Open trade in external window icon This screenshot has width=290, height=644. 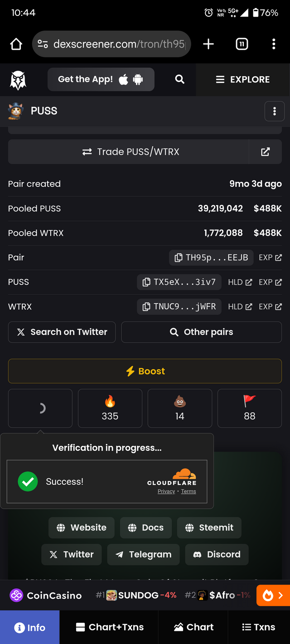pos(266,152)
